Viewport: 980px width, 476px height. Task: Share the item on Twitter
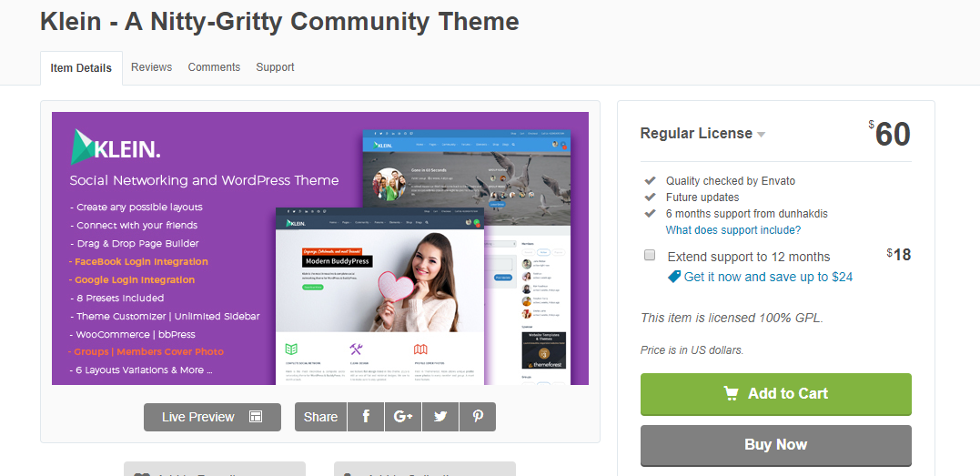pos(440,417)
